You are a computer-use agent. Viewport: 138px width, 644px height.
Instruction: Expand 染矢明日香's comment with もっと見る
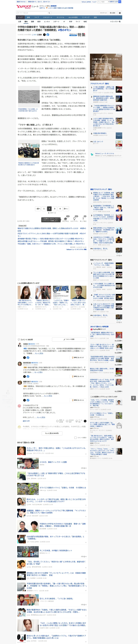point(38,372)
